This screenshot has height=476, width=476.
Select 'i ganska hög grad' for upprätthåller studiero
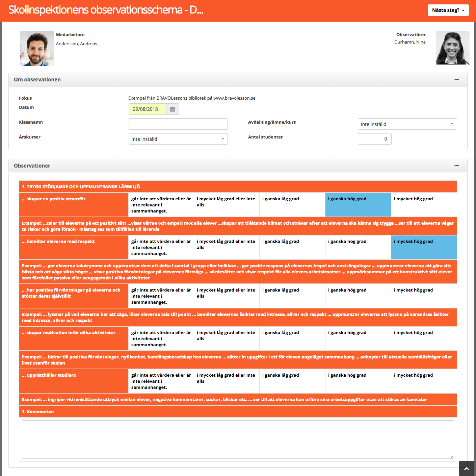pos(358,381)
